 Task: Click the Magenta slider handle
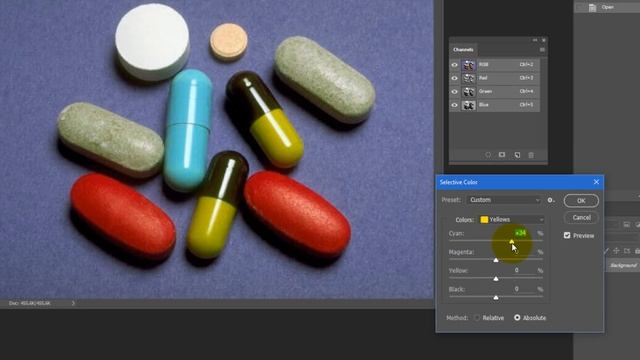pyautogui.click(x=496, y=260)
